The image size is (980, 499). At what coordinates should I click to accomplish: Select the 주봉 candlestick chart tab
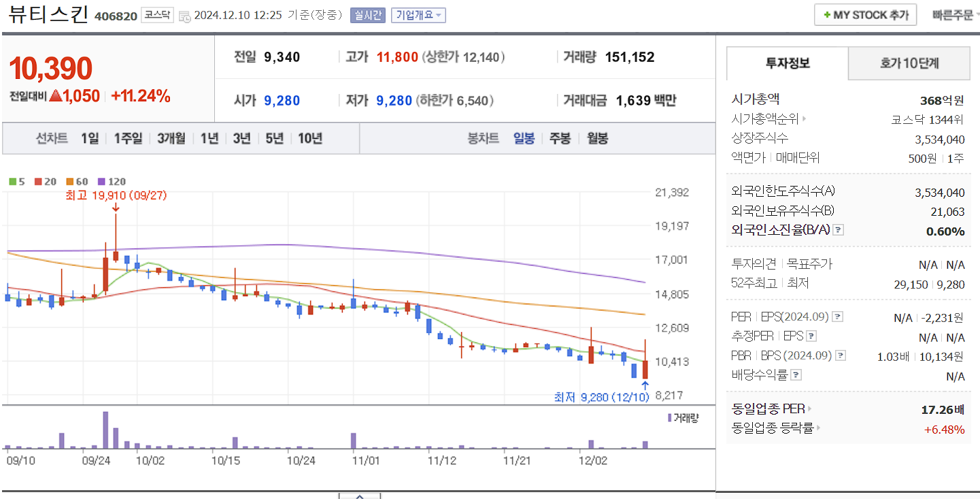[x=559, y=138]
